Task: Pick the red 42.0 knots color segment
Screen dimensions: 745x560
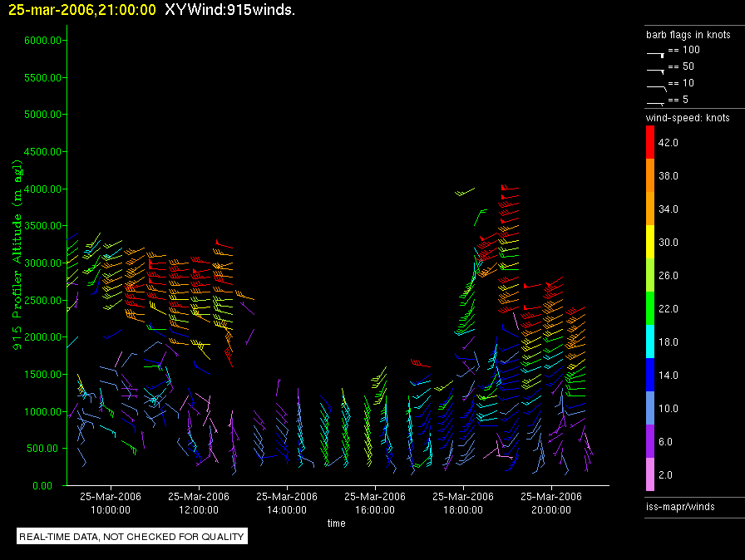Action: pos(650,142)
